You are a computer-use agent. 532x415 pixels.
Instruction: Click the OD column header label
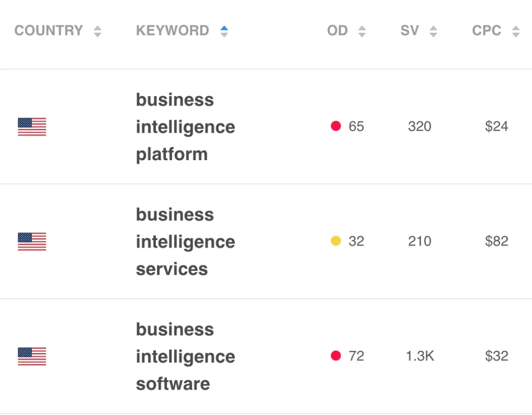point(337,31)
